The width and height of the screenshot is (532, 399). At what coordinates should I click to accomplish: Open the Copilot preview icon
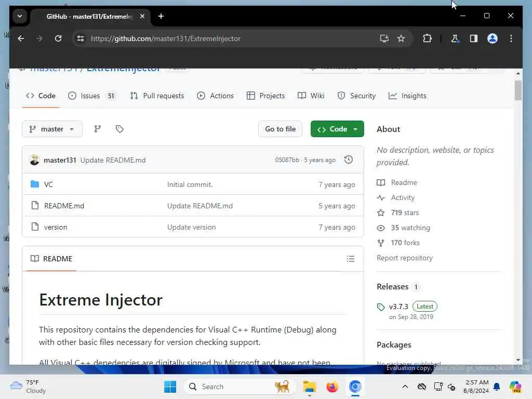coord(515,387)
